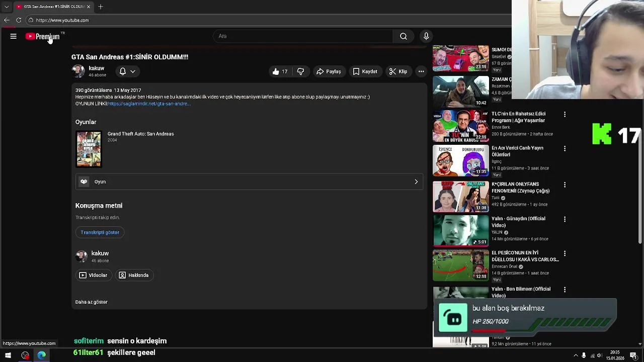Close the GTA San Andreas browser tab
644x362 pixels.
point(89,7)
